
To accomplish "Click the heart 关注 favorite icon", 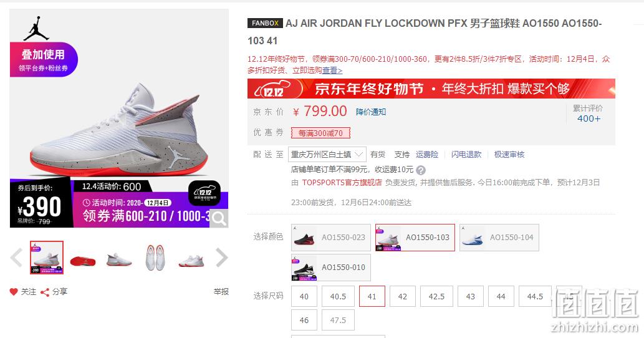I will [x=14, y=292].
